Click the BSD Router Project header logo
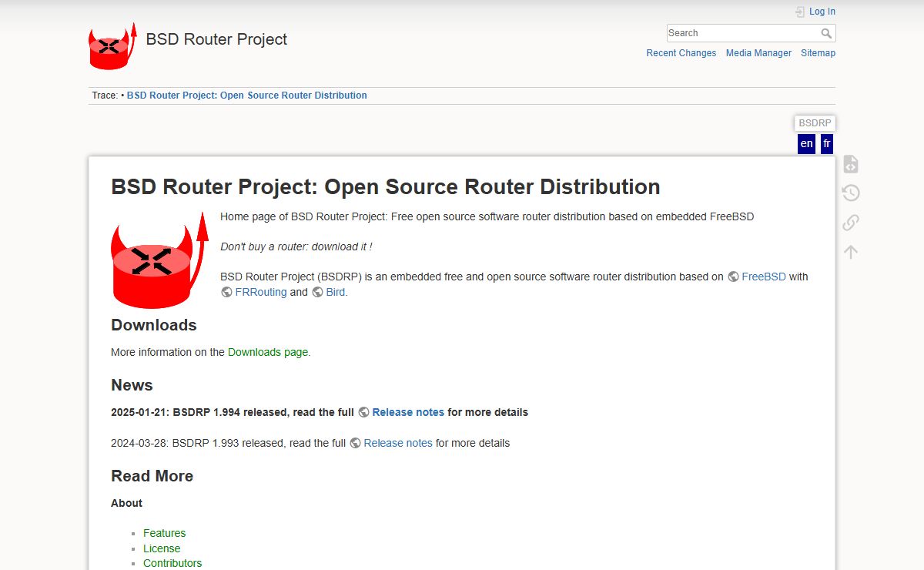924x570 pixels. tap(112, 46)
